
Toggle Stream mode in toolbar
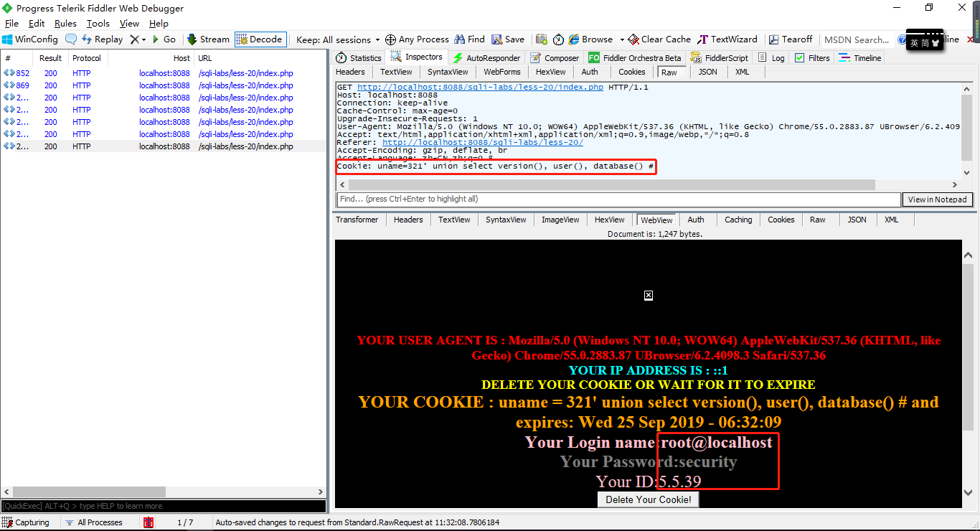(x=208, y=39)
